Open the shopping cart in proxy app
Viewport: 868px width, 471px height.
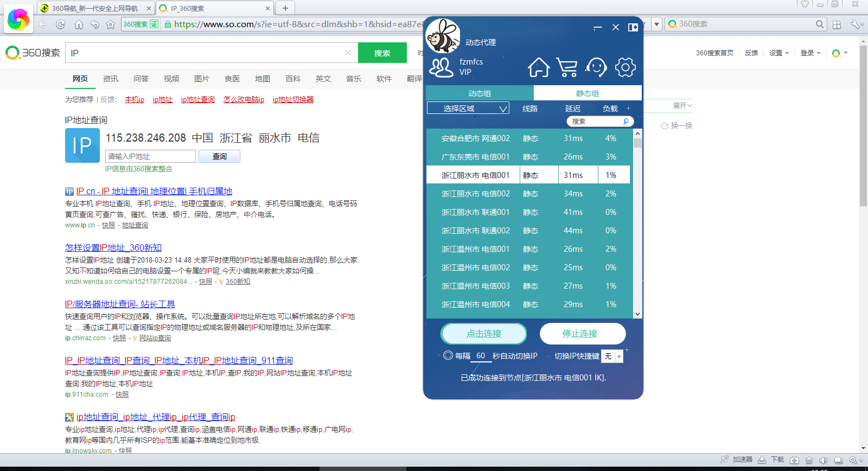[567, 67]
